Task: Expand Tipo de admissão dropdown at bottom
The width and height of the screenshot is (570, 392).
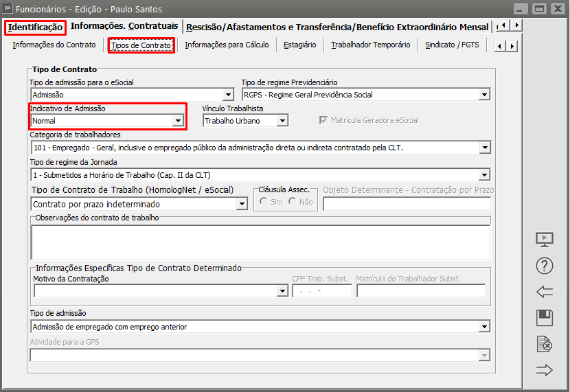Action: [x=484, y=327]
